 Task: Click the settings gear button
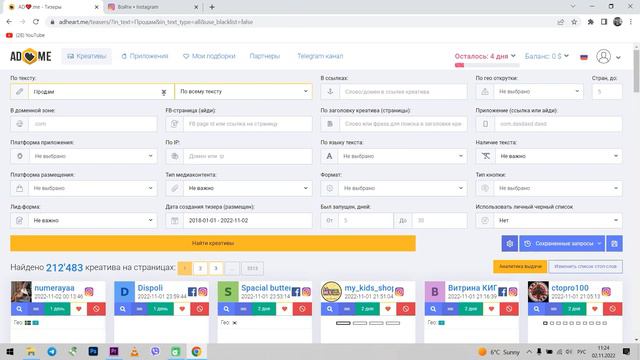(509, 244)
